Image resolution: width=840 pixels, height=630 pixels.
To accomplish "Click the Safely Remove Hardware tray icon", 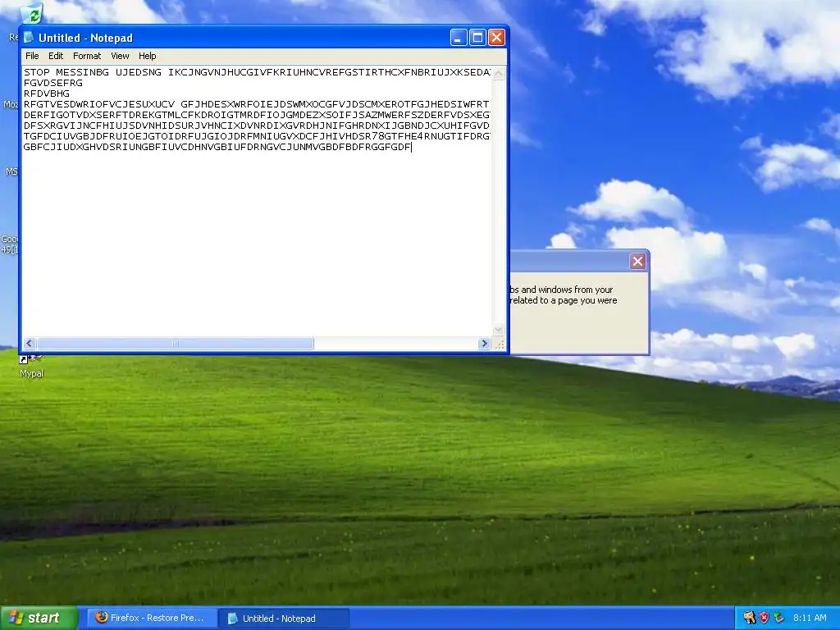I will pos(779,619).
